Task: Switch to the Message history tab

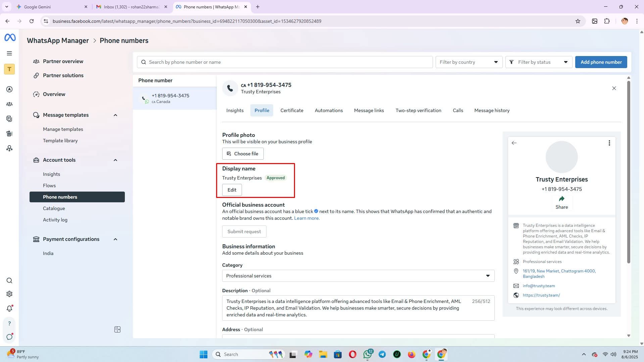Action: click(492, 110)
